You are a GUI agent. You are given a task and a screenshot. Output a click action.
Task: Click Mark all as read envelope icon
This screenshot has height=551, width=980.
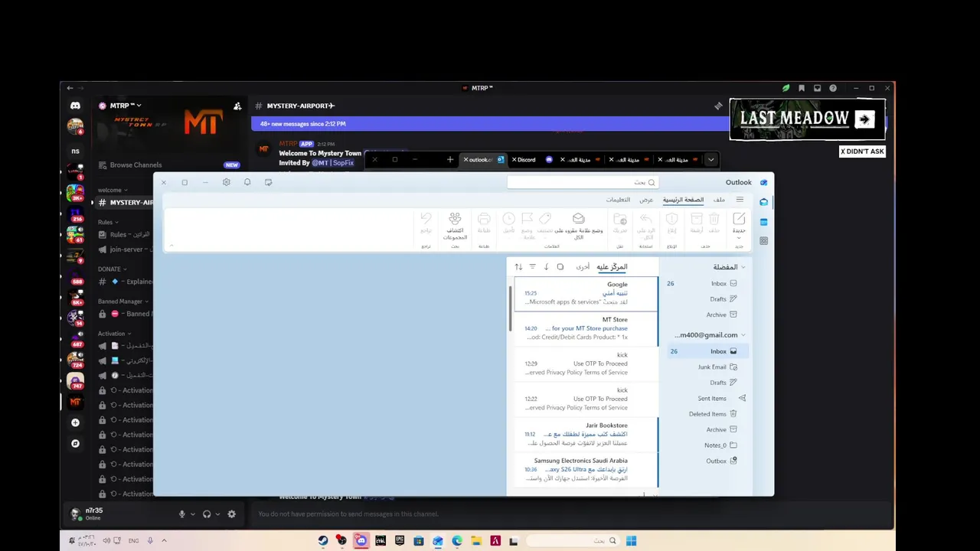[579, 219]
